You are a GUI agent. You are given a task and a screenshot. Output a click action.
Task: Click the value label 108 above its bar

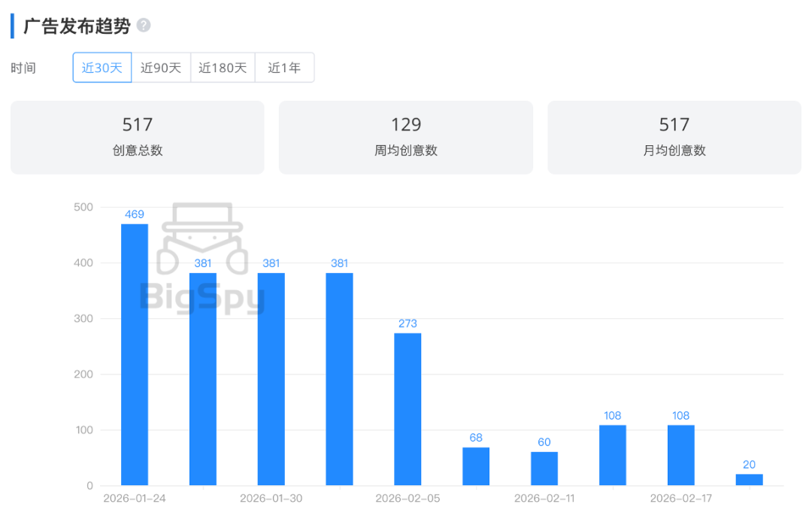(612, 414)
